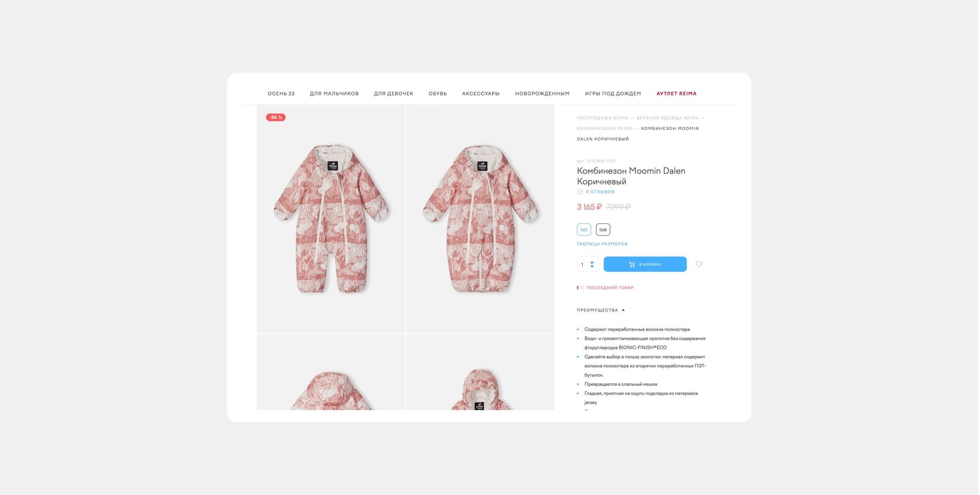Image resolution: width=980 pixels, height=495 pixels.
Task: Open the first front-view overall photo
Action: [x=331, y=219]
